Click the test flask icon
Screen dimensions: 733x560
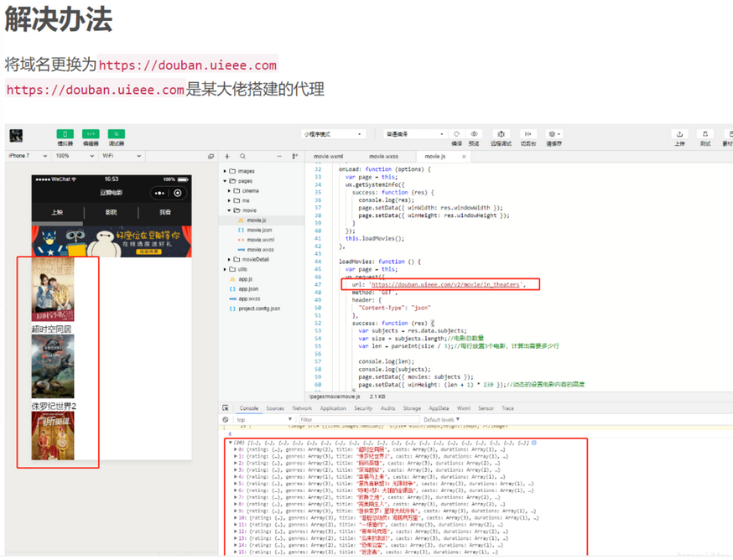click(x=705, y=133)
